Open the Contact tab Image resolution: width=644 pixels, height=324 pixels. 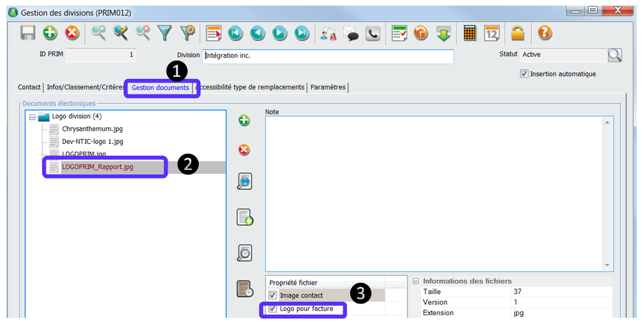click(x=29, y=88)
